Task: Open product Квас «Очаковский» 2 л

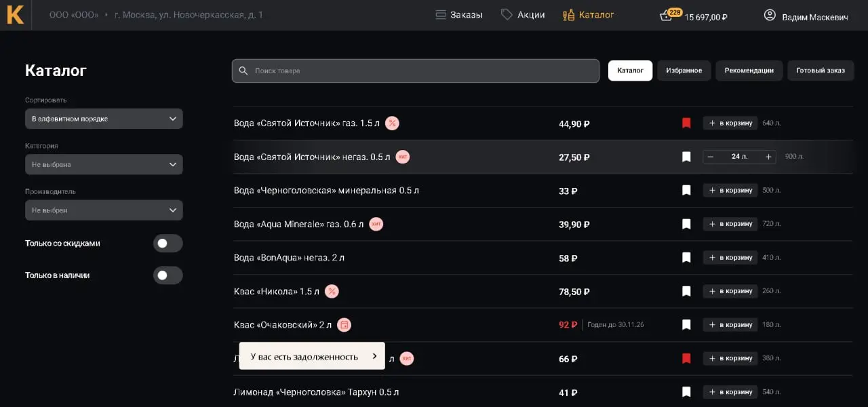Action: coord(283,325)
